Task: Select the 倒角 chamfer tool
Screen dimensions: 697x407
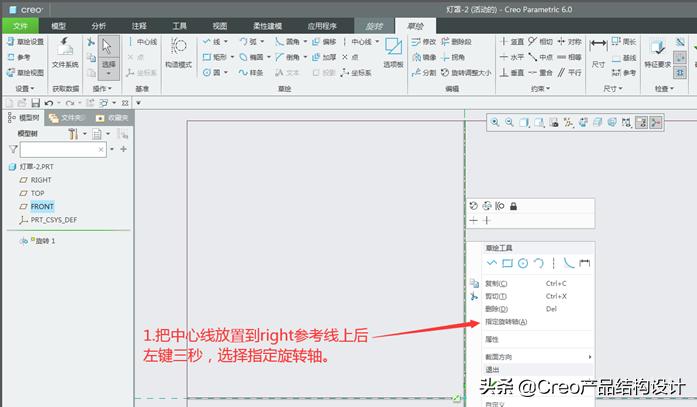Action: point(287,57)
